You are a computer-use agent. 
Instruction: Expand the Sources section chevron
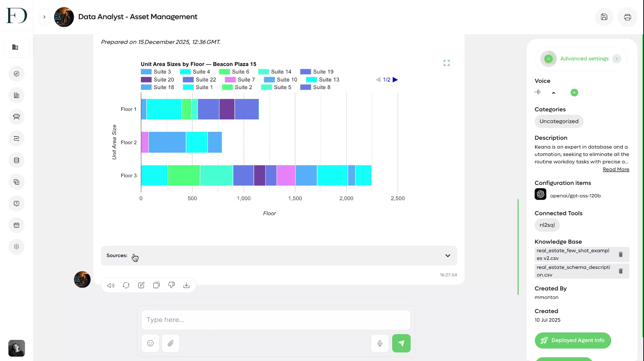[448, 256]
